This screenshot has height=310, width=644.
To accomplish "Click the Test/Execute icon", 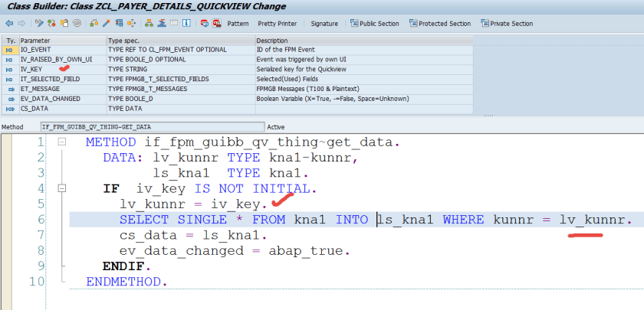I will 119,24.
